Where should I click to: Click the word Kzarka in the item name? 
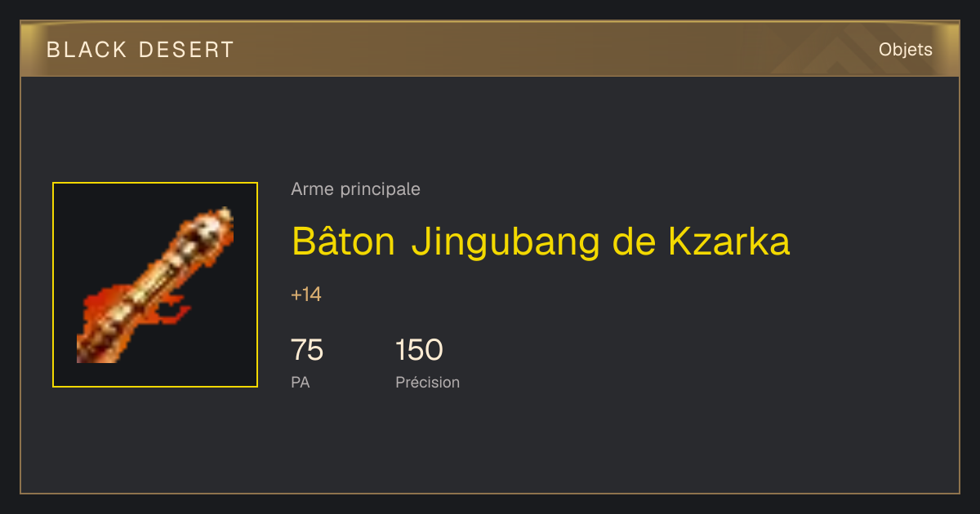click(x=729, y=241)
